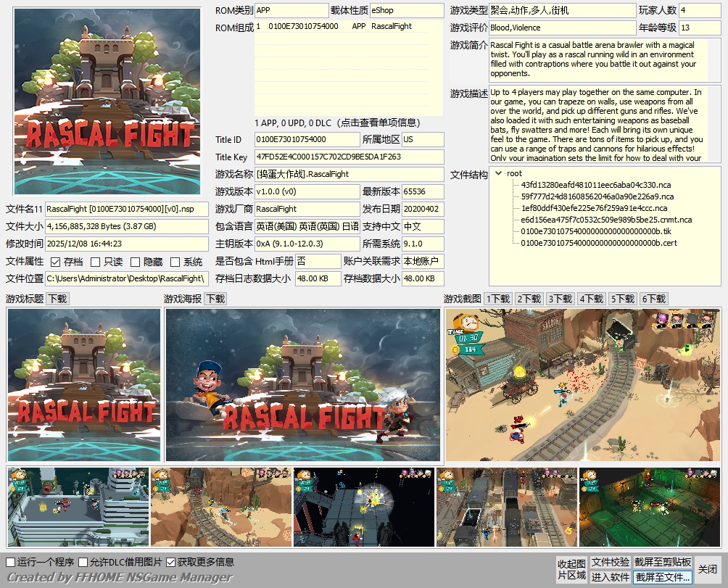The width and height of the screenshot is (728, 588).
Task: Open the game title image thumbnail
Action: click(x=83, y=385)
